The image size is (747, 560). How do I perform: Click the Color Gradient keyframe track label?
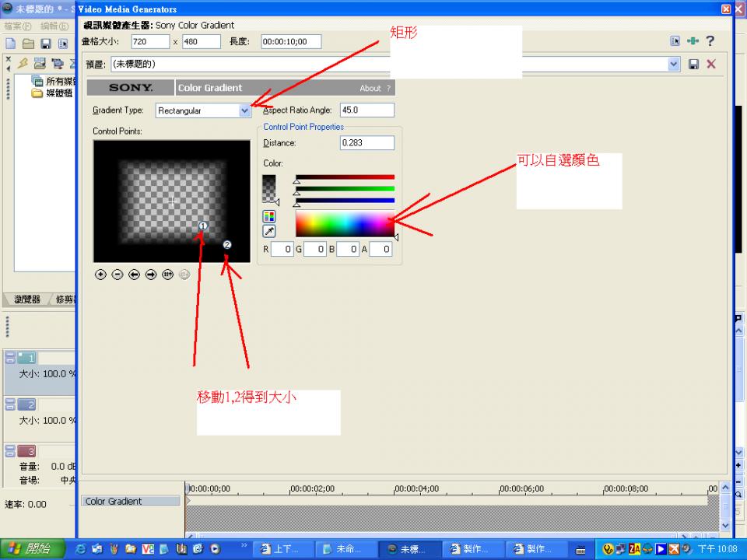pyautogui.click(x=130, y=501)
